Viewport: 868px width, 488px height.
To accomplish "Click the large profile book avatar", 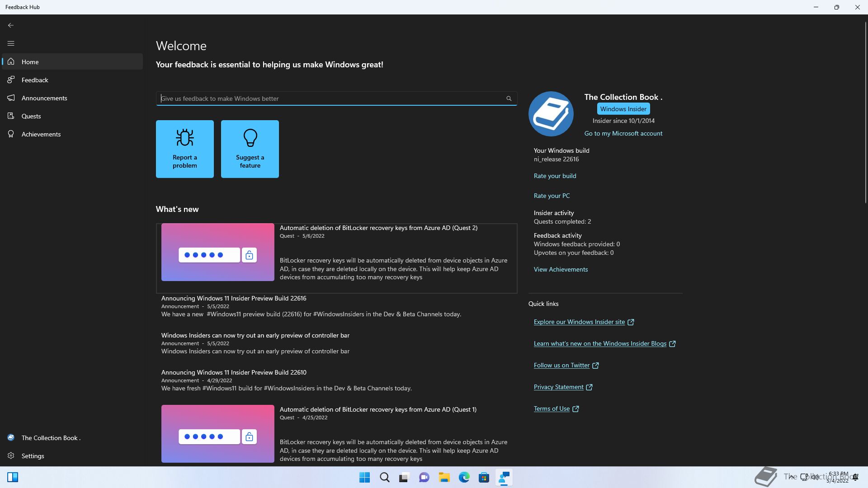I will (x=551, y=114).
